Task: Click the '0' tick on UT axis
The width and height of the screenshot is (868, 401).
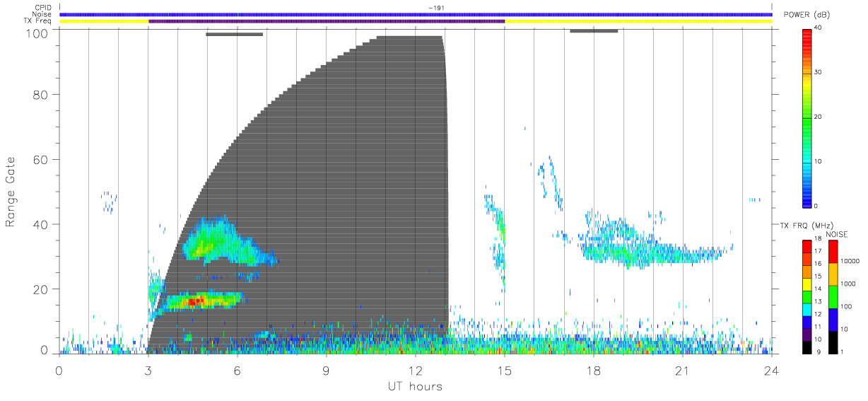Action: point(59,370)
